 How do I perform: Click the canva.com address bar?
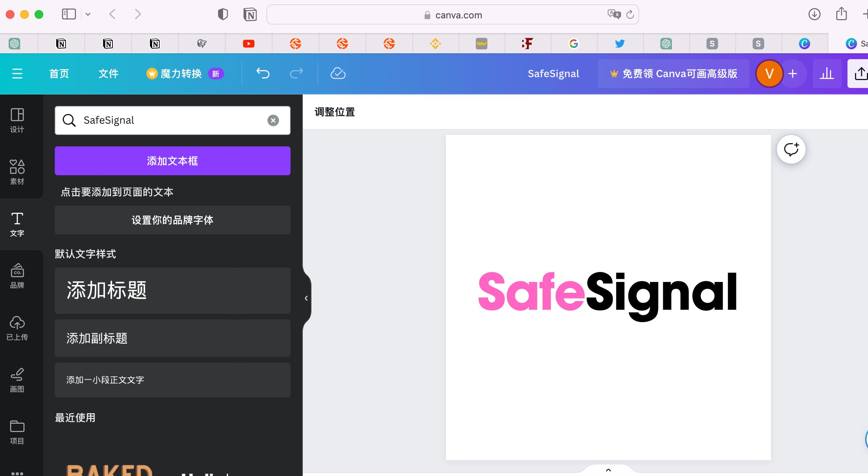tap(453, 14)
